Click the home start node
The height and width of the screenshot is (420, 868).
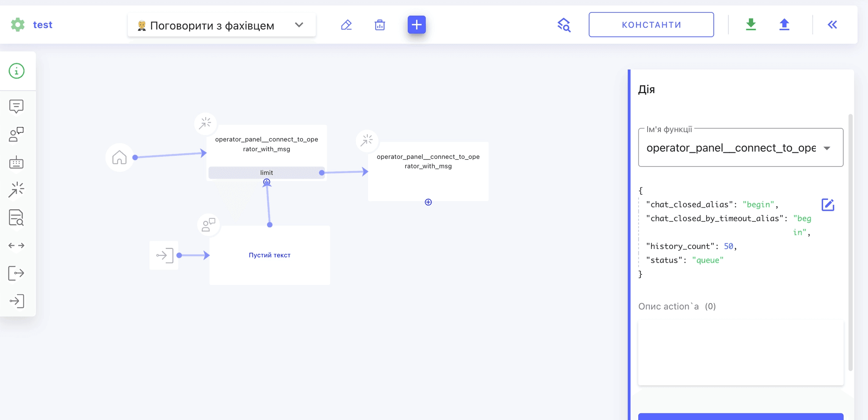click(x=120, y=157)
